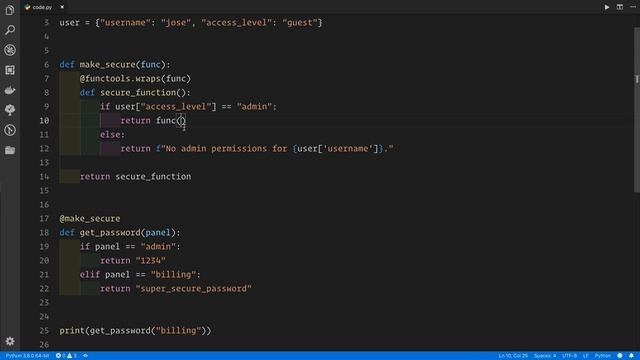640x360 pixels.
Task: Click "return secure_function" on line 14
Action: coord(135,176)
